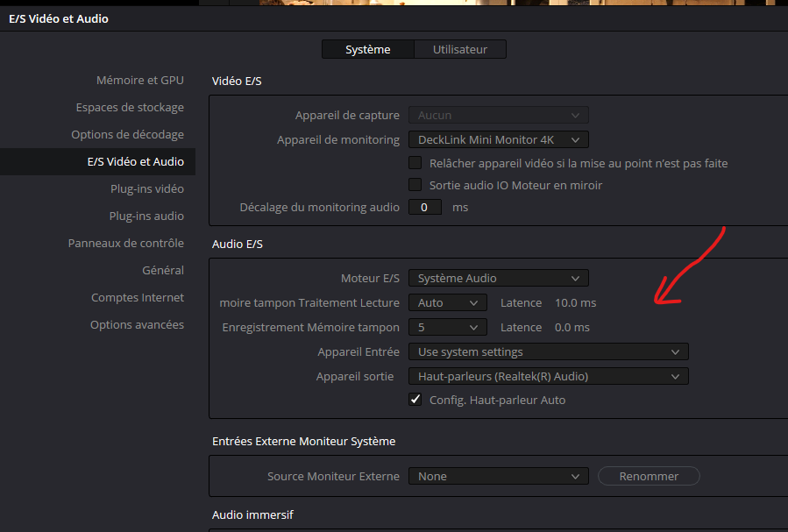The width and height of the screenshot is (788, 532).
Task: Open Mémoire et GPU settings
Action: click(x=139, y=81)
